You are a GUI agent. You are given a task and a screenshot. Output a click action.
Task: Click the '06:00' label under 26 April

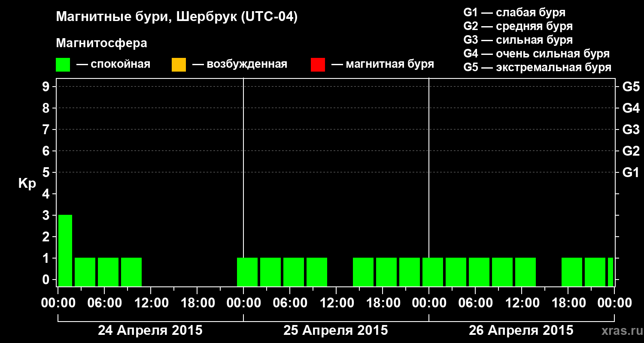pos(475,303)
